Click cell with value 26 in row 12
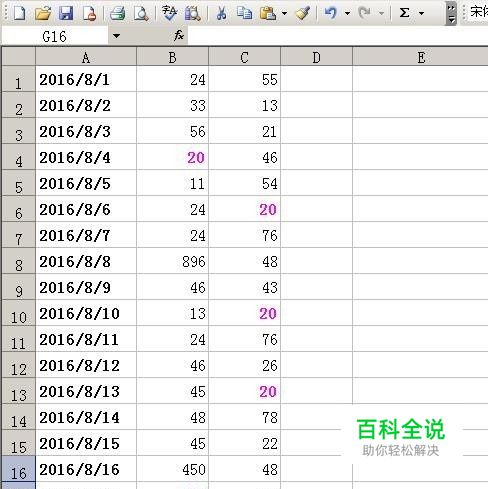Image resolution: width=488 pixels, height=489 pixels. pyautogui.click(x=244, y=365)
